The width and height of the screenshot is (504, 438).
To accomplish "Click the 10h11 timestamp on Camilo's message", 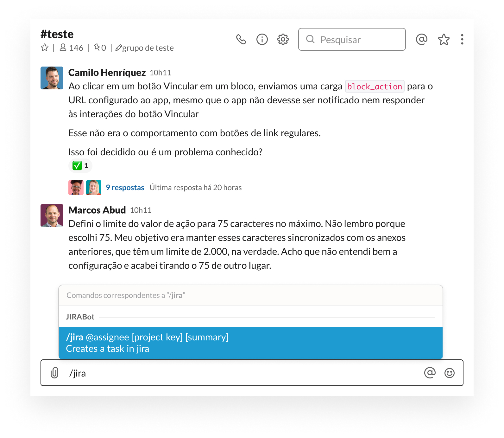I will [x=160, y=73].
